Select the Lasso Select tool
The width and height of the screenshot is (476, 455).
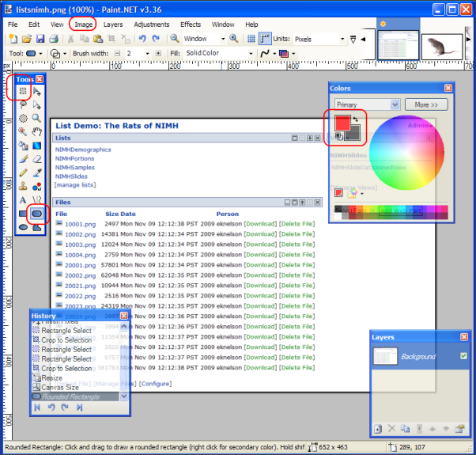coord(23,104)
